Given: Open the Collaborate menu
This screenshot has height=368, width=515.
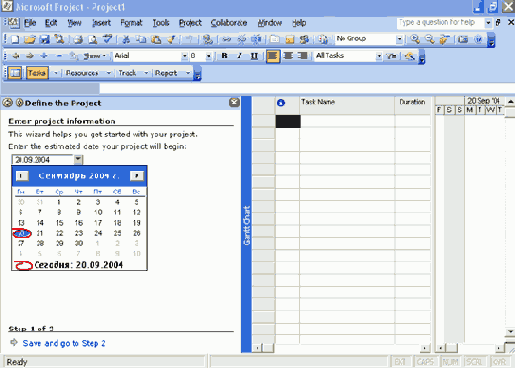Looking at the screenshot, I should [x=229, y=23].
